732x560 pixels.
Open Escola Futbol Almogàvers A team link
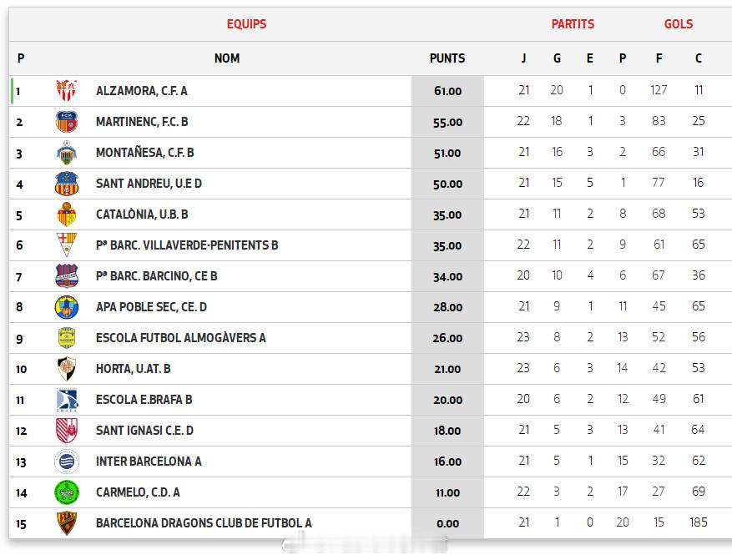[180, 338]
